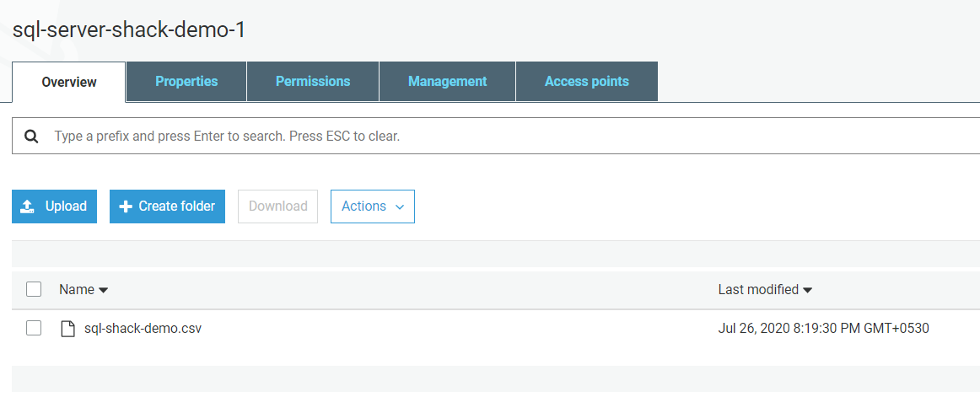This screenshot has height=397, width=980.
Task: Click the sql-shack-demo.csv file icon
Action: tap(67, 329)
